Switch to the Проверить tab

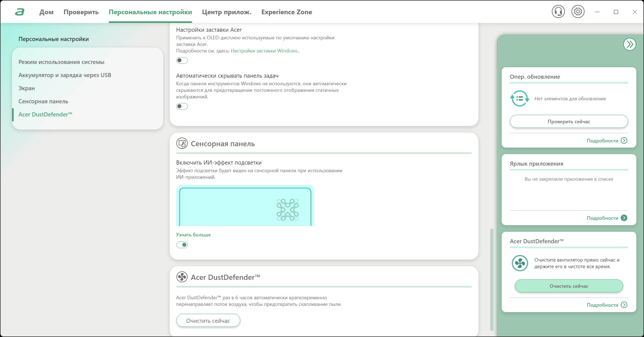tap(81, 12)
